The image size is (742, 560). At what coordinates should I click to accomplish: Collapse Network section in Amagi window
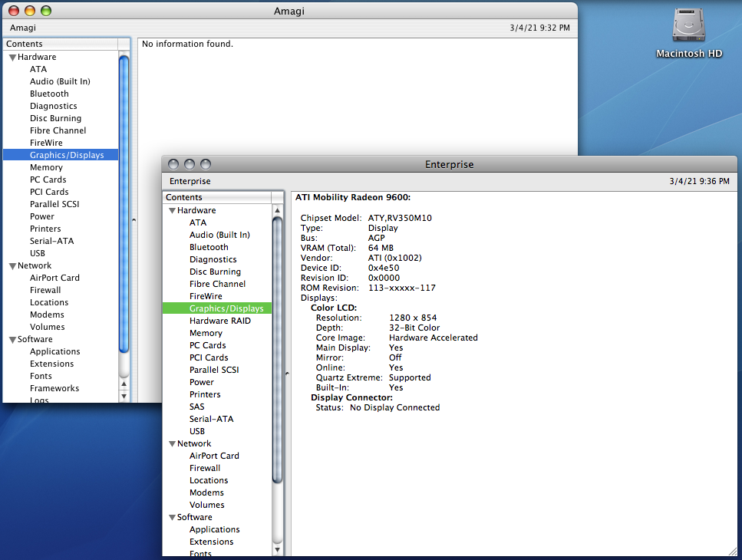(x=13, y=266)
